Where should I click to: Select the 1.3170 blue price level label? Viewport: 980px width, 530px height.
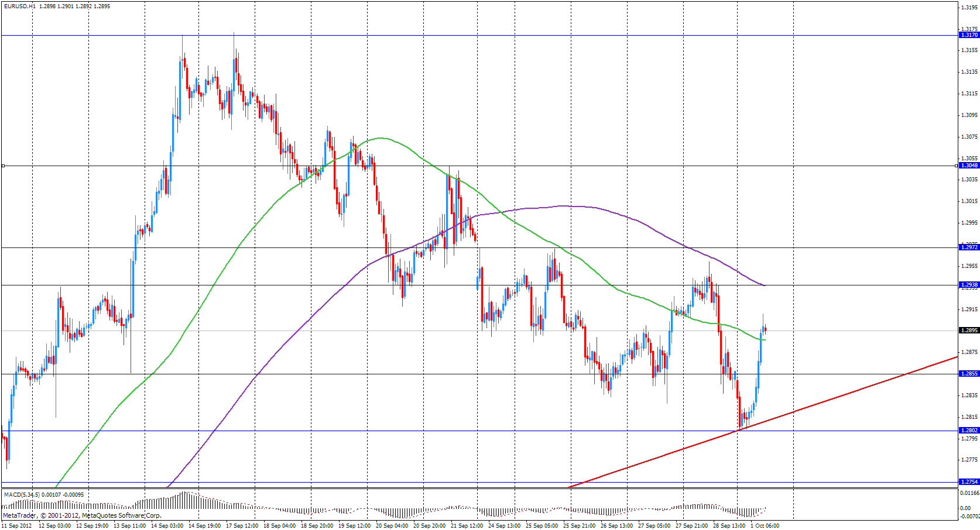(x=969, y=35)
